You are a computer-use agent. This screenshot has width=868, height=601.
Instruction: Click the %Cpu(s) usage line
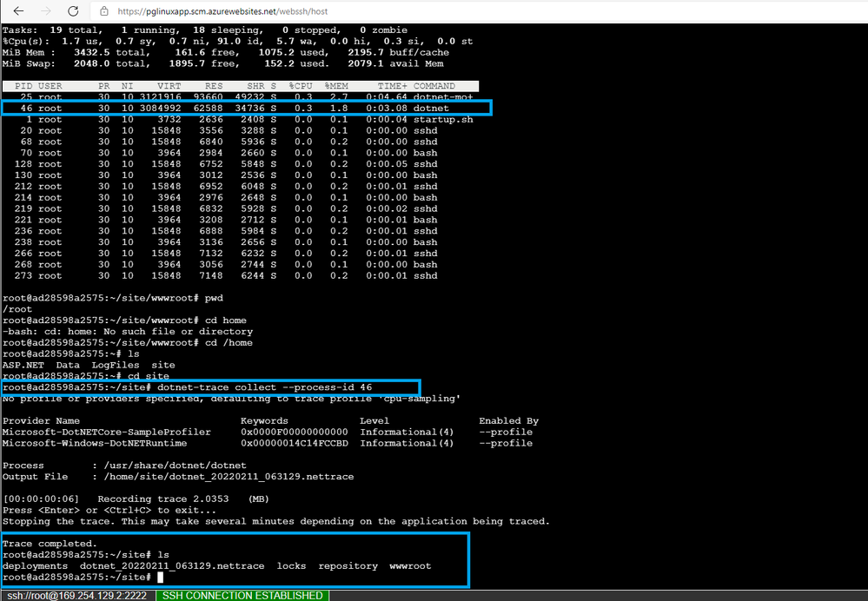(x=237, y=41)
